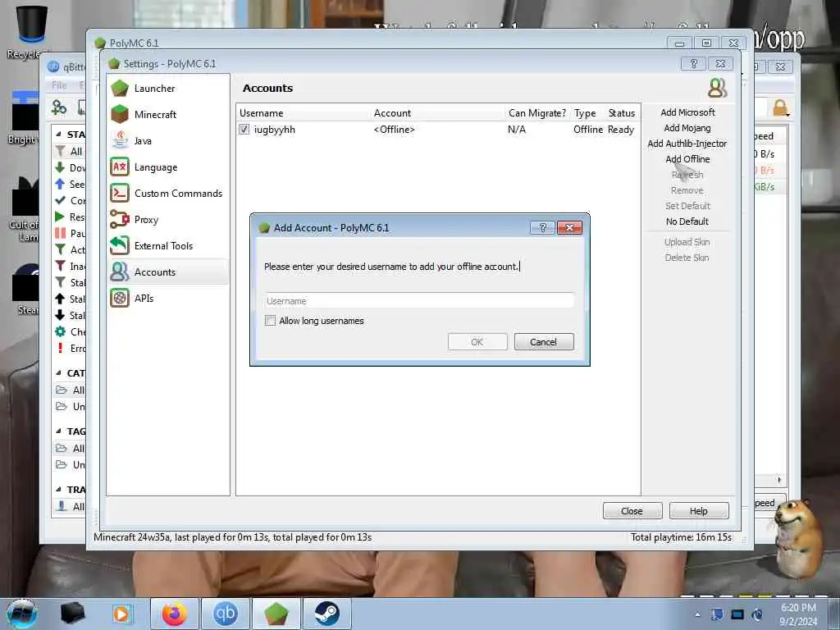840x630 pixels.
Task: Click Add Offline account
Action: click(x=687, y=159)
